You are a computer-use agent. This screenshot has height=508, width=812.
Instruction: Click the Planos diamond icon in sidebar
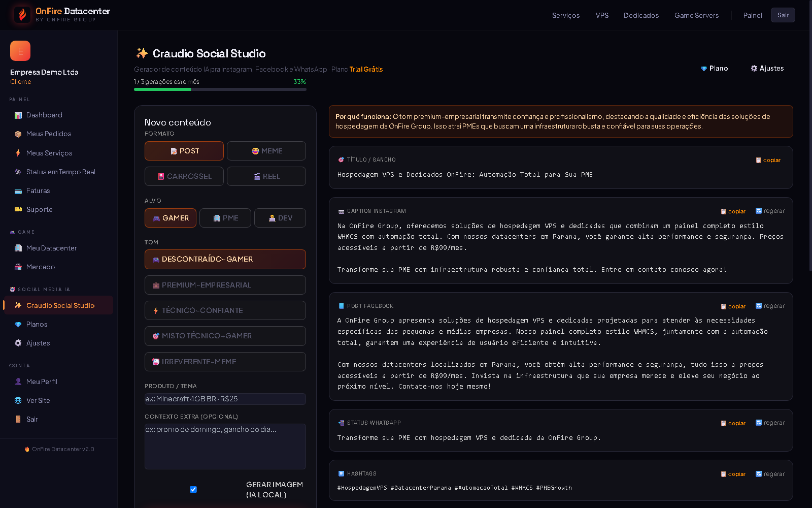(18, 325)
